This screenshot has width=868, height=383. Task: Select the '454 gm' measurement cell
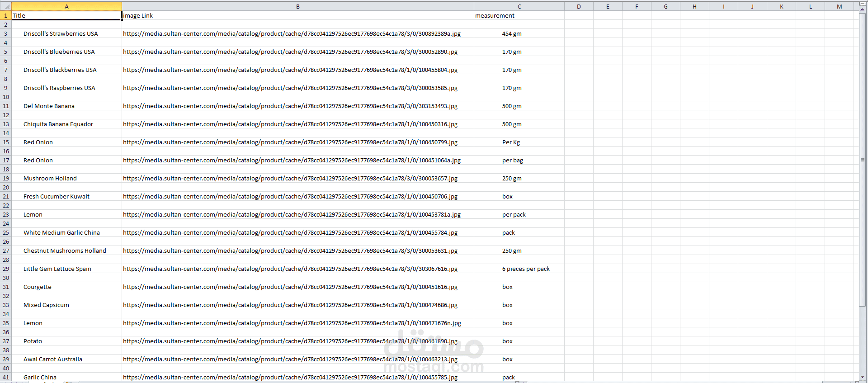click(x=519, y=33)
